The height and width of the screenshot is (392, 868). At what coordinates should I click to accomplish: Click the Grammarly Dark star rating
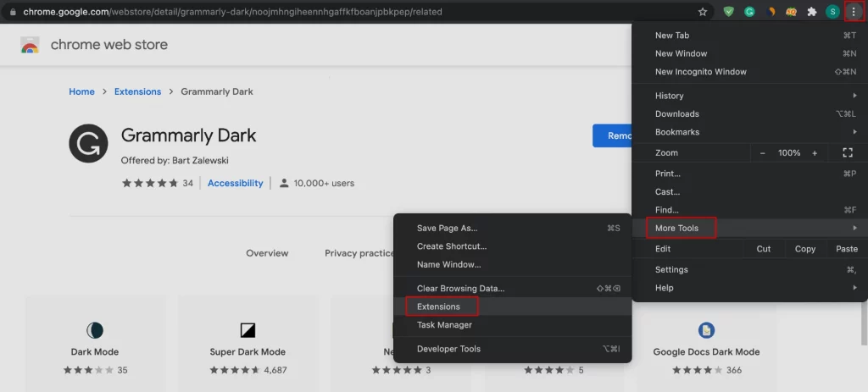[x=150, y=183]
